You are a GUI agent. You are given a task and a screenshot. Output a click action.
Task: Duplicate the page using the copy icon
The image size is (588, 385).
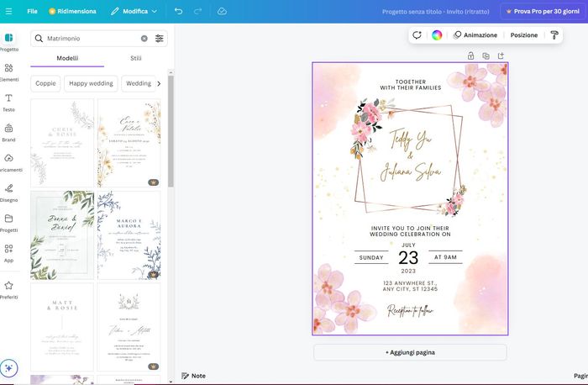(486, 55)
